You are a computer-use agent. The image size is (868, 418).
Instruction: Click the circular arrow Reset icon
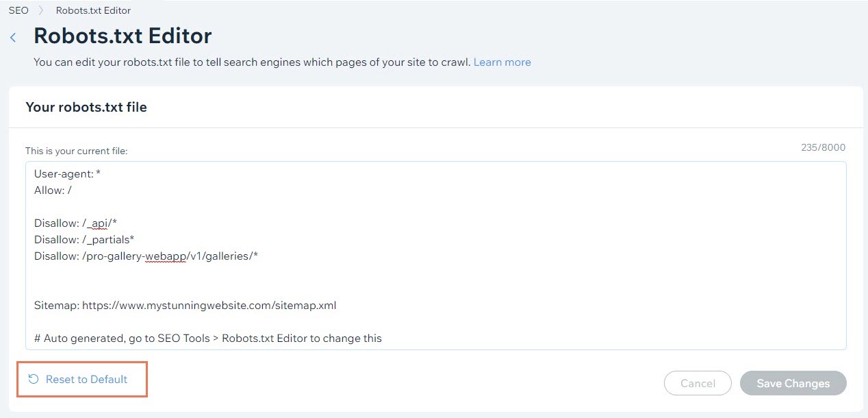(x=33, y=379)
